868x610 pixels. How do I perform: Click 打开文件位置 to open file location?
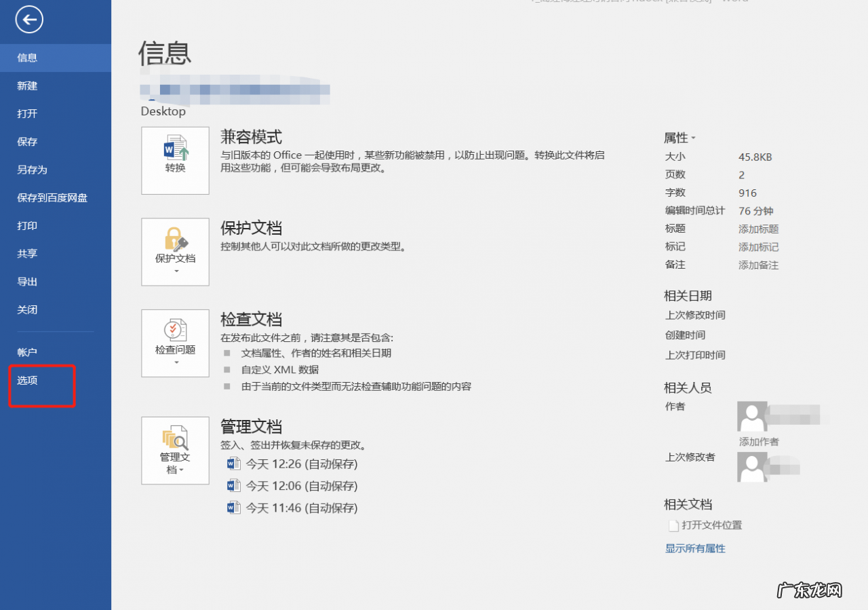(711, 525)
